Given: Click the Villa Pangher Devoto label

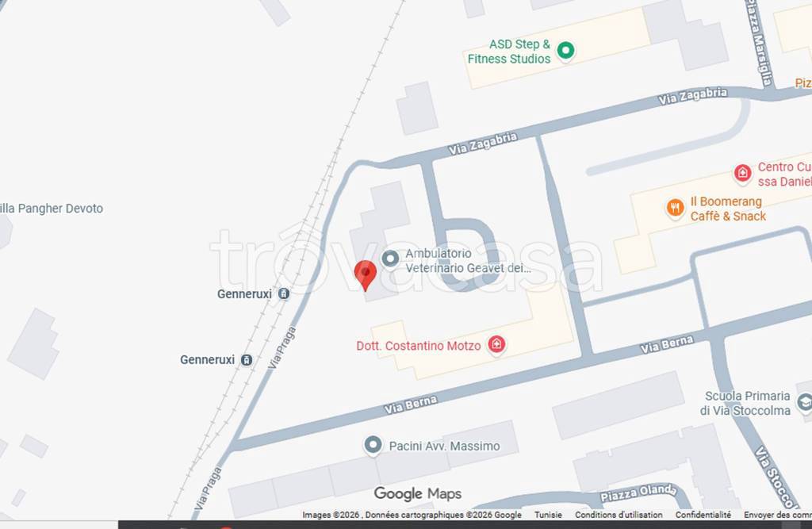Looking at the screenshot, I should 52,209.
